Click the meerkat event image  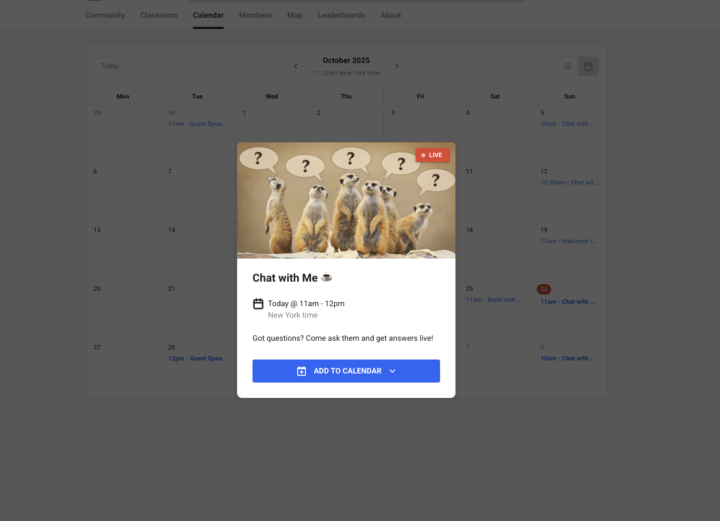point(346,201)
